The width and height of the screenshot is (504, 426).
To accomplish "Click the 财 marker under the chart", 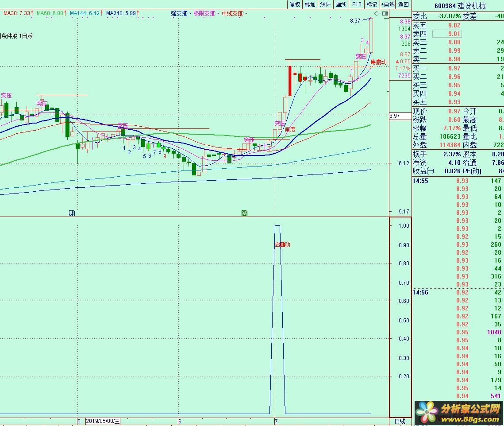I will (72, 213).
